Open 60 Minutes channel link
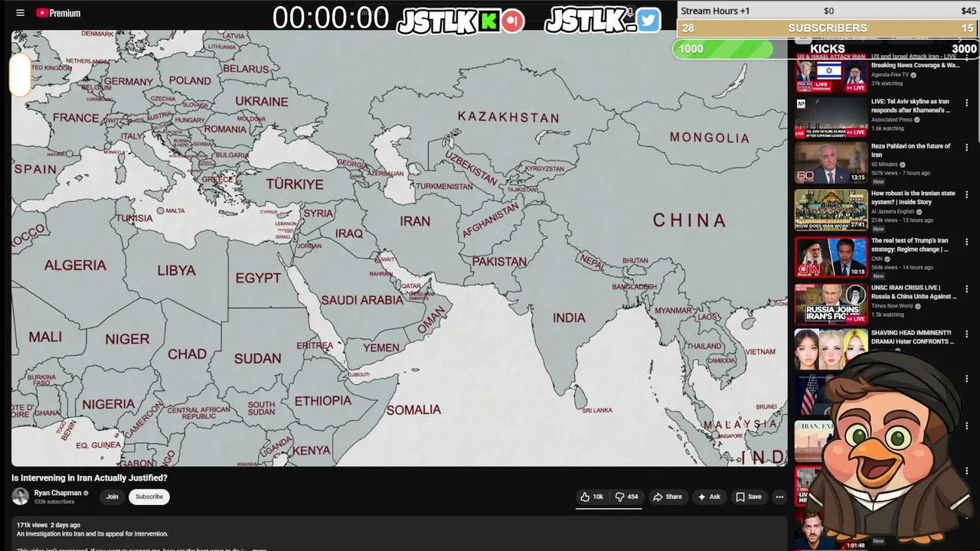Screen dimensions: 980x551 tap(884, 165)
